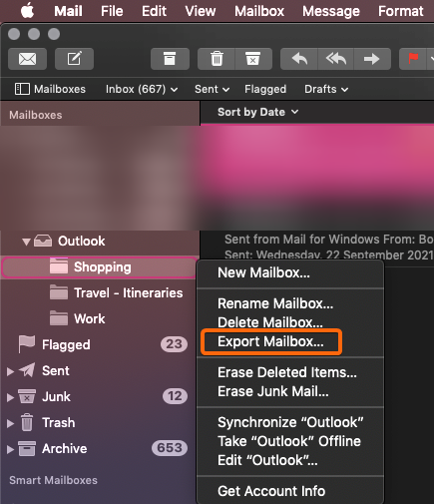Forward message with the right arrow icon
The width and height of the screenshot is (434, 504).
pyautogui.click(x=372, y=59)
